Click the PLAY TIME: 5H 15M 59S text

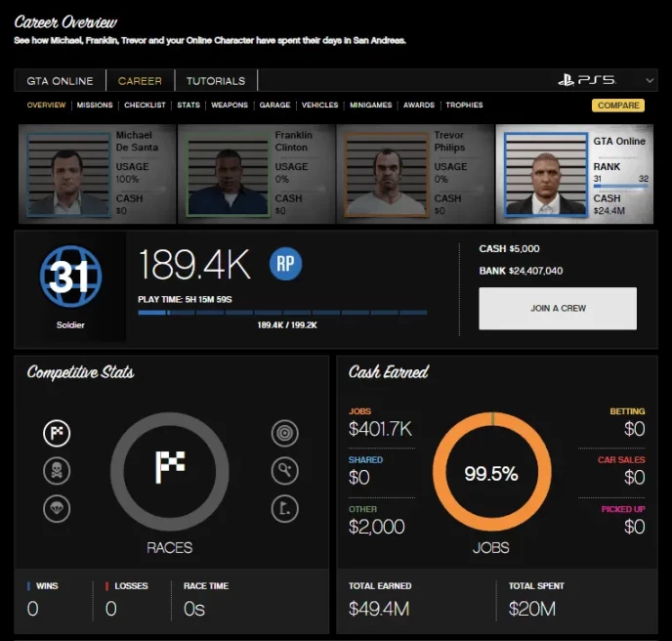pos(185,299)
